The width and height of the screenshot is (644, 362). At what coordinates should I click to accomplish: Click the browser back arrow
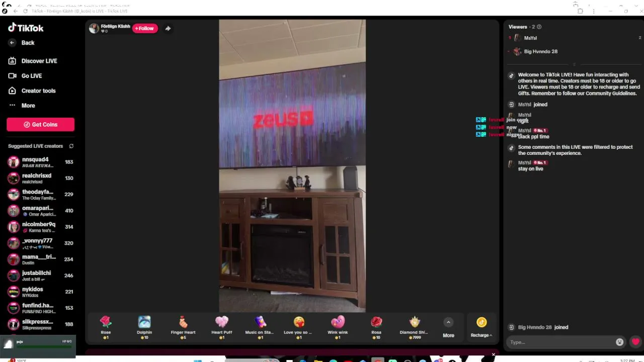[x=15, y=11]
